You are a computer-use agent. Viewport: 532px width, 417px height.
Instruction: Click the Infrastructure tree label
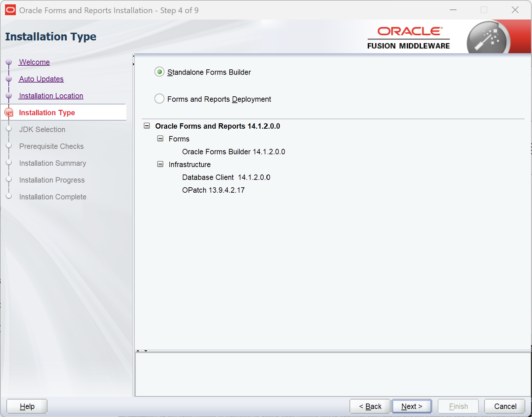coord(190,164)
